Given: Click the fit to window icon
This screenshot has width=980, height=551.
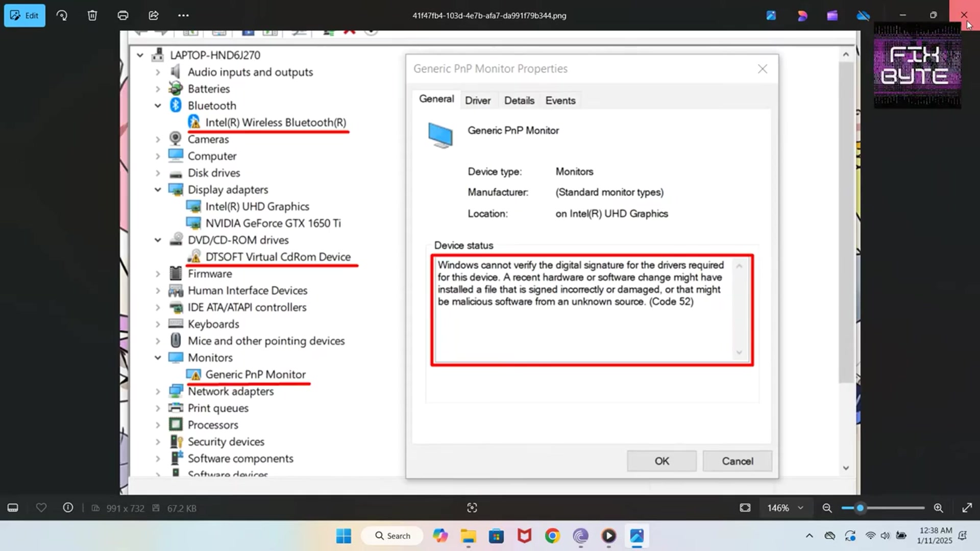Looking at the screenshot, I should tap(745, 508).
